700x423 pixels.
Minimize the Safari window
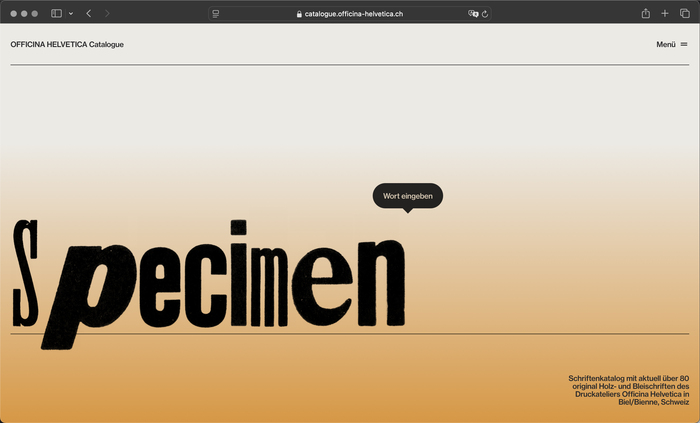tap(23, 14)
